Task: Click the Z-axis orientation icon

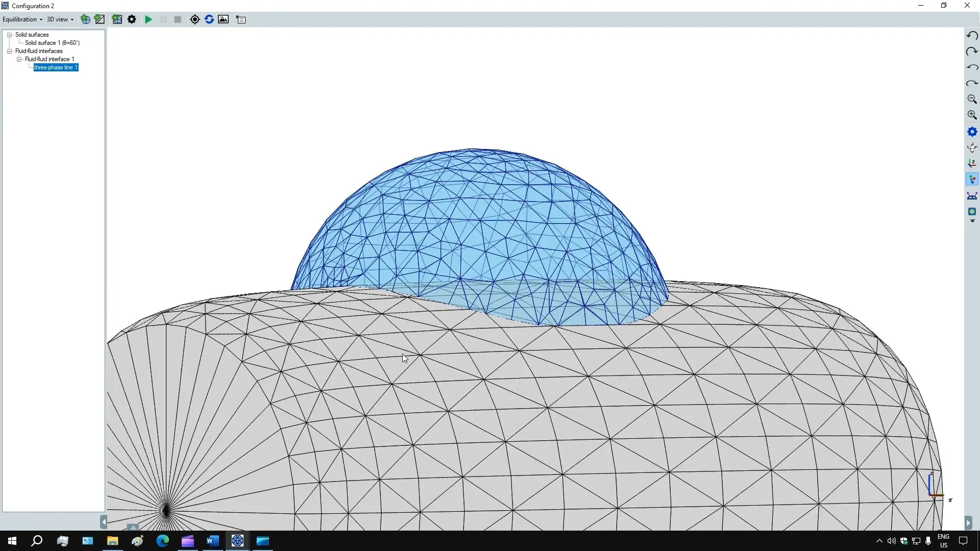Action: pyautogui.click(x=972, y=163)
